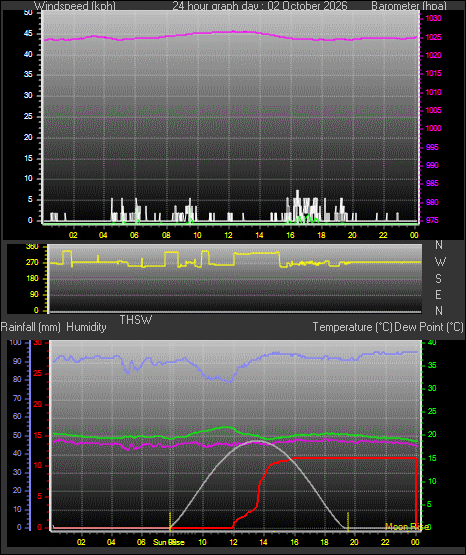Click the 100 value on the humidity axis

coord(16,342)
